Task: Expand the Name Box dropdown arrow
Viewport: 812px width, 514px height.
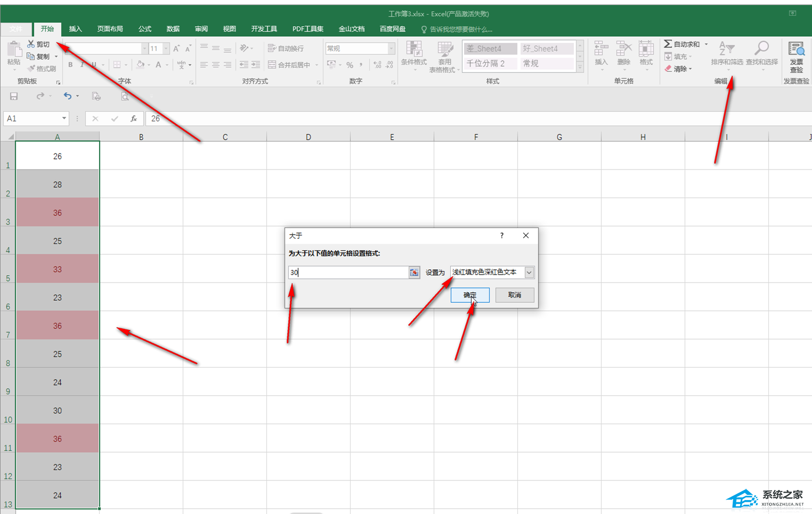Action: point(64,118)
